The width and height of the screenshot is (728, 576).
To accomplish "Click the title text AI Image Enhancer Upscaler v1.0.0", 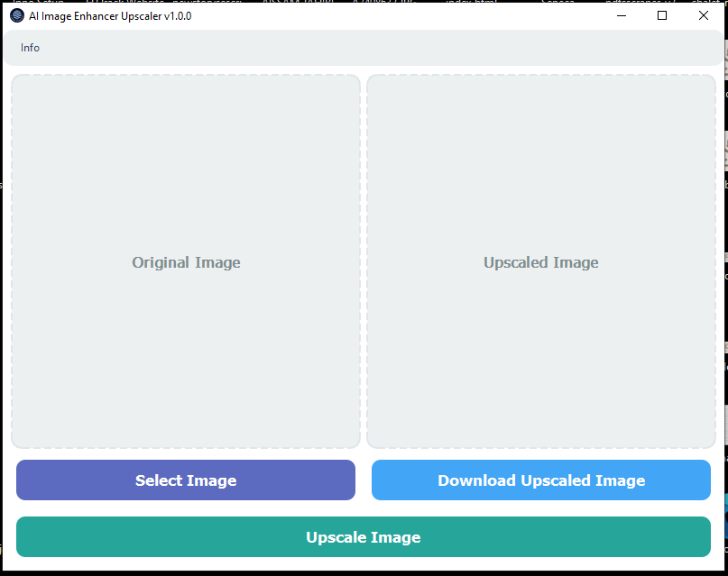I will pyautogui.click(x=110, y=16).
